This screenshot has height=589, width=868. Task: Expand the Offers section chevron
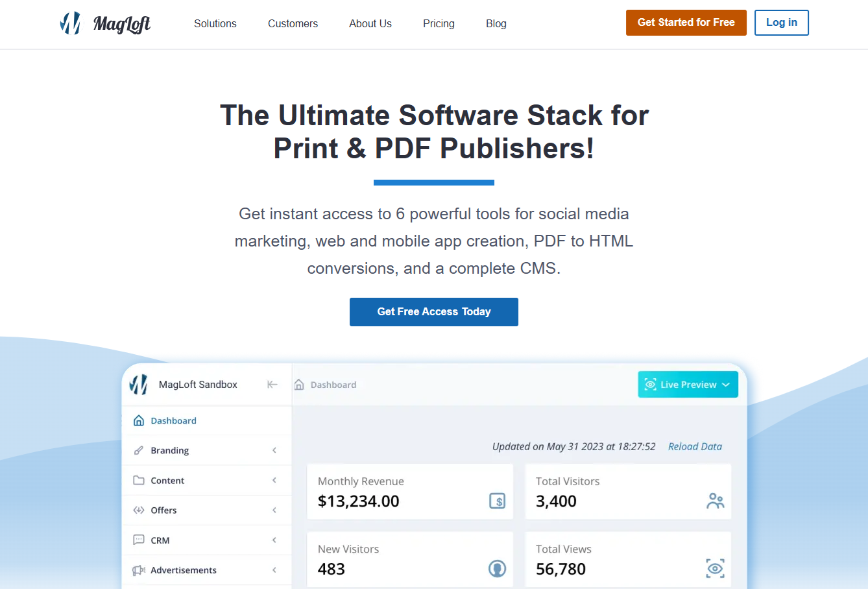(274, 510)
